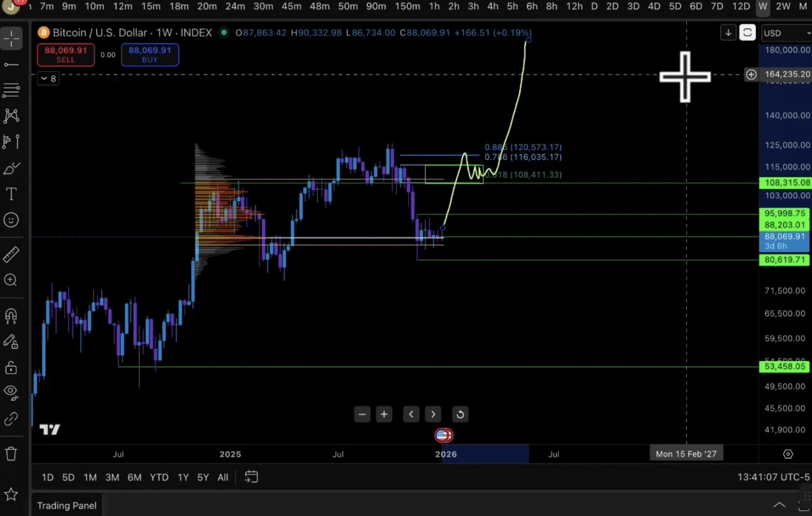Switch to the 2W timeframe

tap(783, 6)
